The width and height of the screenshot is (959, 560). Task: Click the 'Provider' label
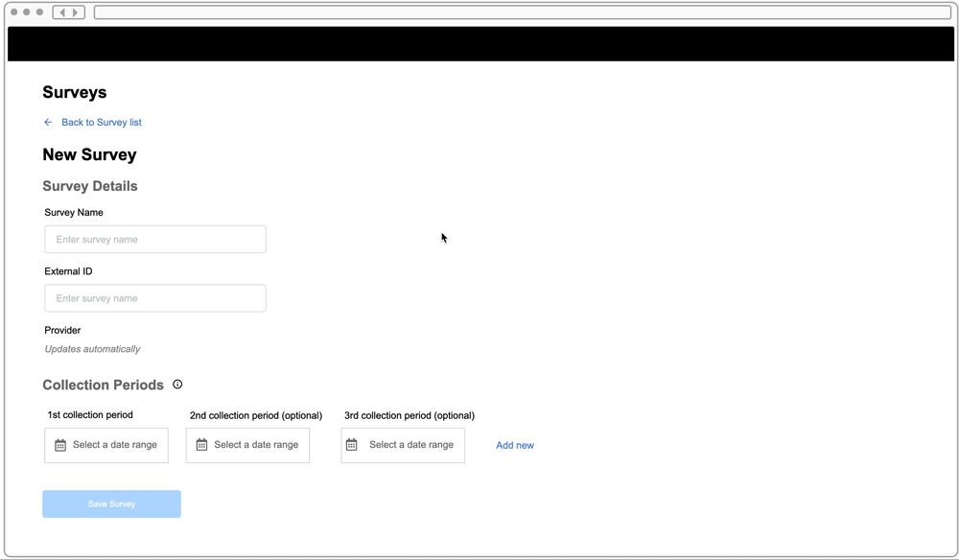(x=62, y=330)
